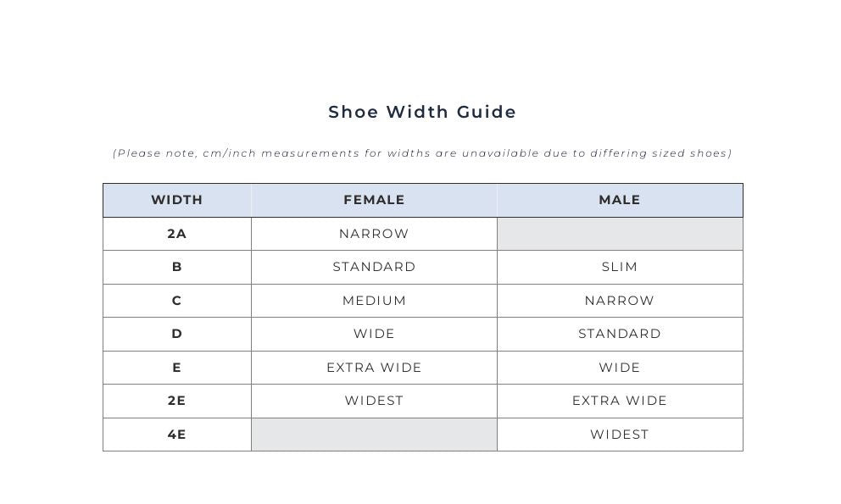Select the 2E width row label
This screenshot has width=841, height=504.
176,401
